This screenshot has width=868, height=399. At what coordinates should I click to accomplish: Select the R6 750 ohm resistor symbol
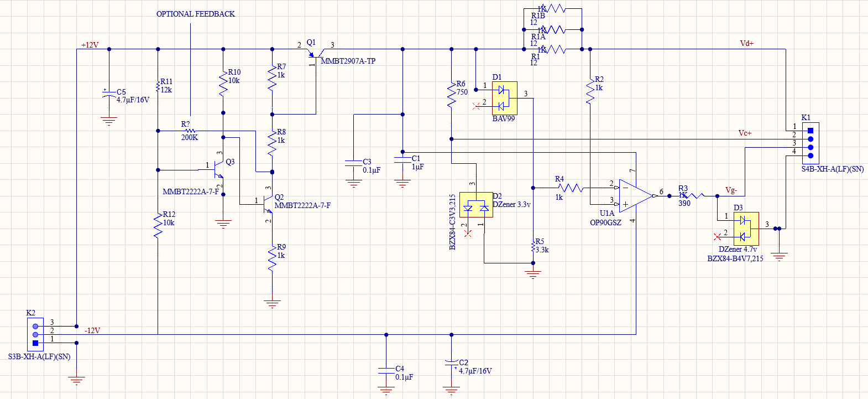click(x=452, y=95)
